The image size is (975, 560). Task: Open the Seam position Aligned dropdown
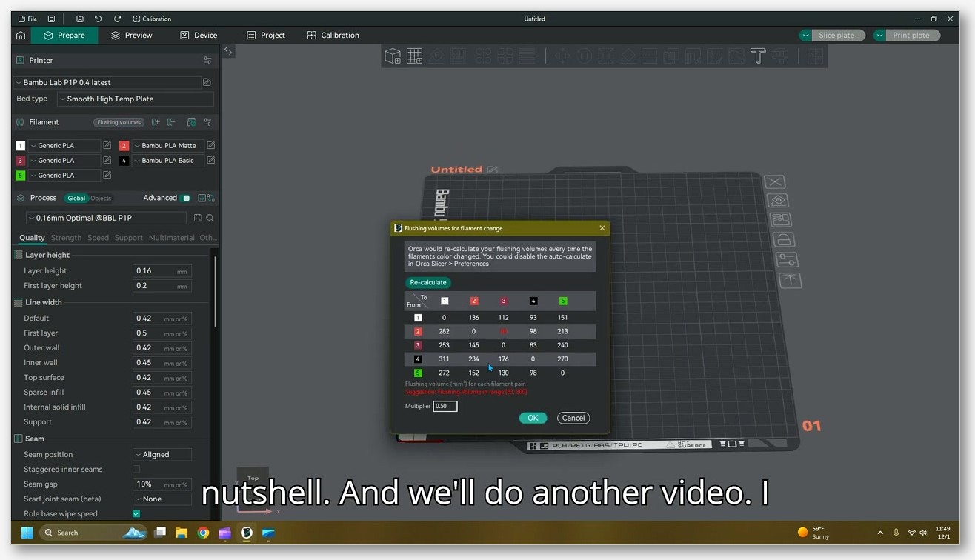tap(162, 455)
